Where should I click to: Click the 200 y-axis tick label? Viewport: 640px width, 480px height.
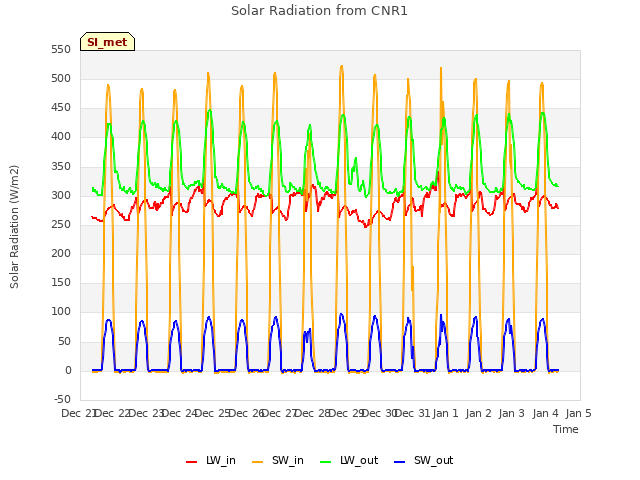(x=61, y=253)
